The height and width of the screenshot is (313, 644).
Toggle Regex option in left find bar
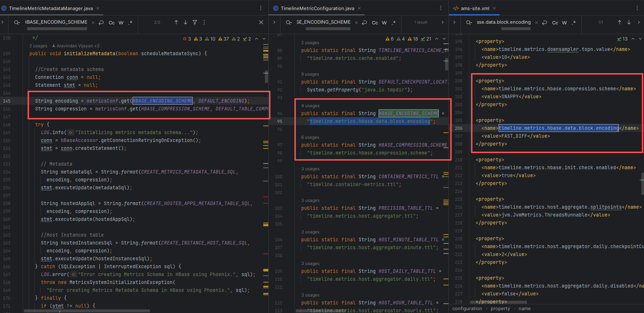pos(130,23)
